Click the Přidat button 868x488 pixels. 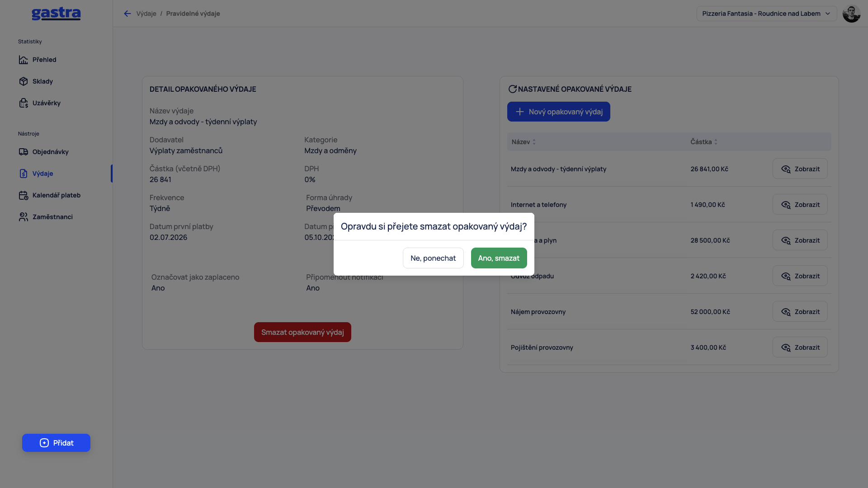56,443
